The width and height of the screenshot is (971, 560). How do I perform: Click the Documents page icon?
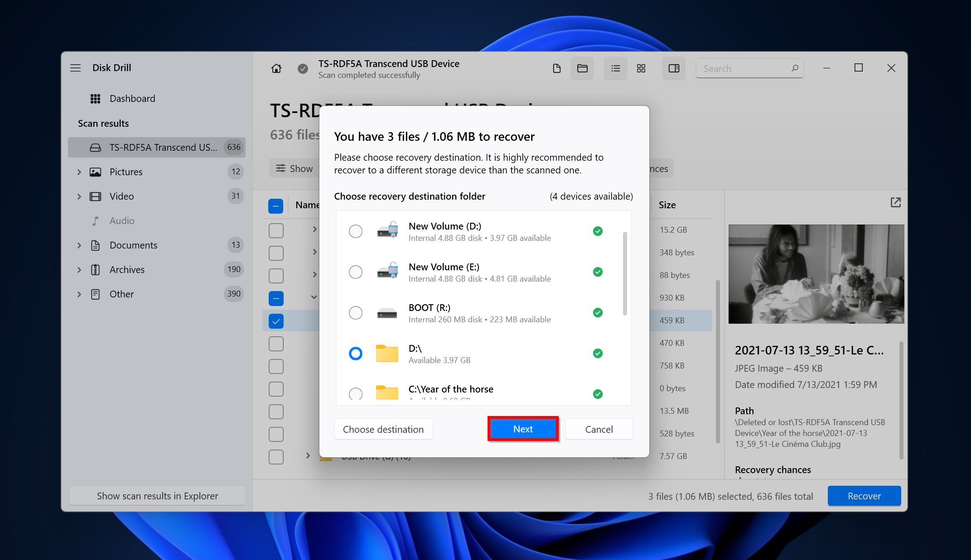[95, 245]
